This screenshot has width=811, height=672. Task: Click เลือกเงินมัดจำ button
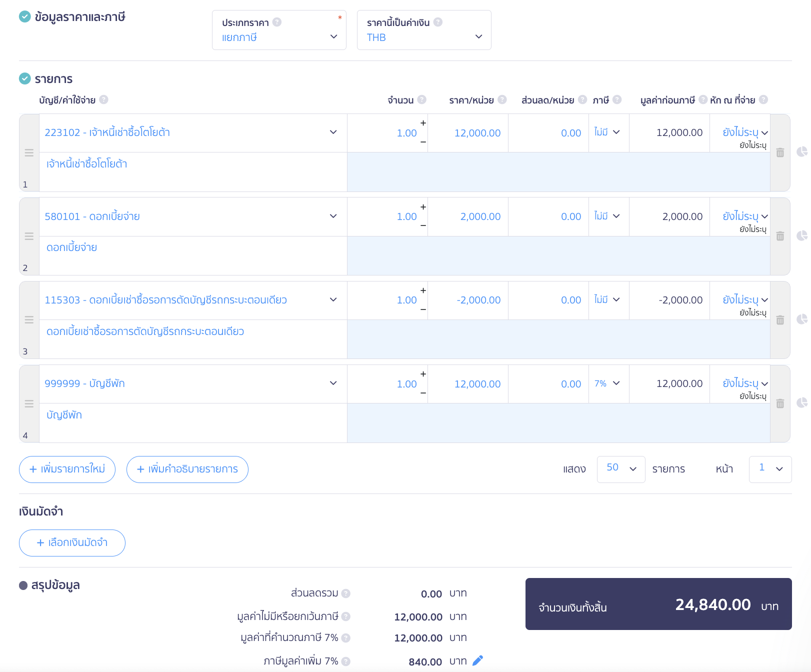click(x=72, y=542)
